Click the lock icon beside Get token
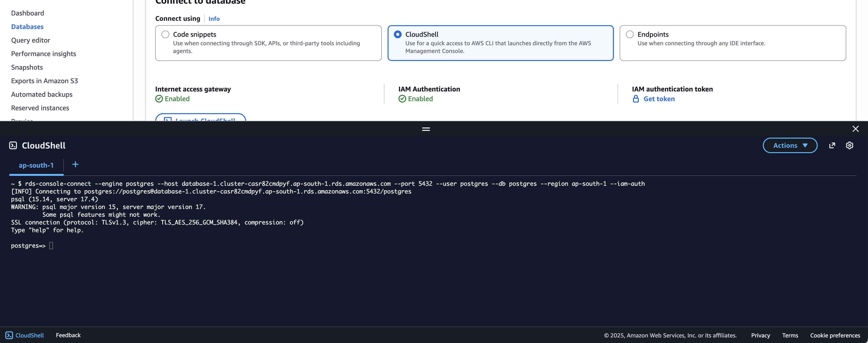 tap(635, 98)
